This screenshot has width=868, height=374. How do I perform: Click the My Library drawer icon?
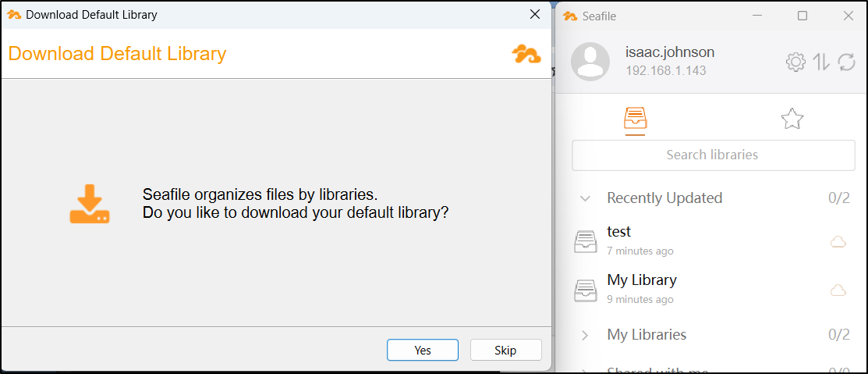[586, 290]
